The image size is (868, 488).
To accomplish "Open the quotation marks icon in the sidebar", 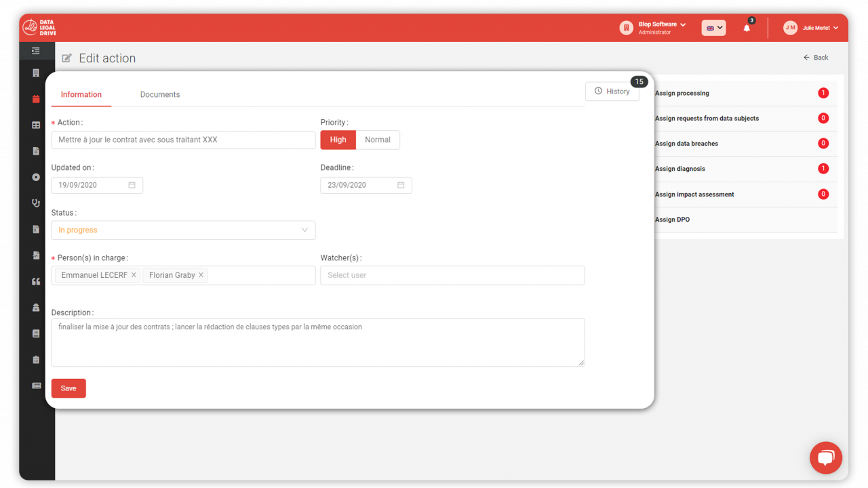I will click(x=36, y=281).
